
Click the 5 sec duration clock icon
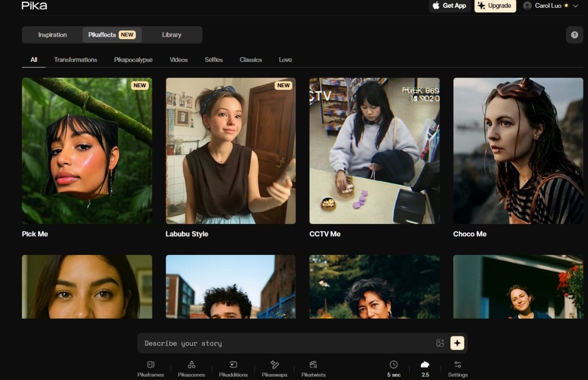[393, 365]
